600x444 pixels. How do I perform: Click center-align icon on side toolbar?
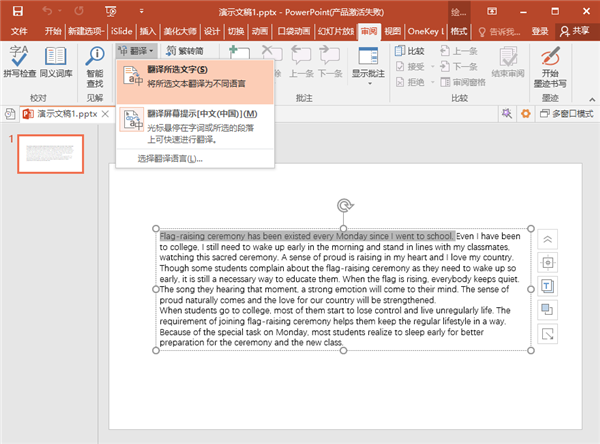(x=548, y=263)
